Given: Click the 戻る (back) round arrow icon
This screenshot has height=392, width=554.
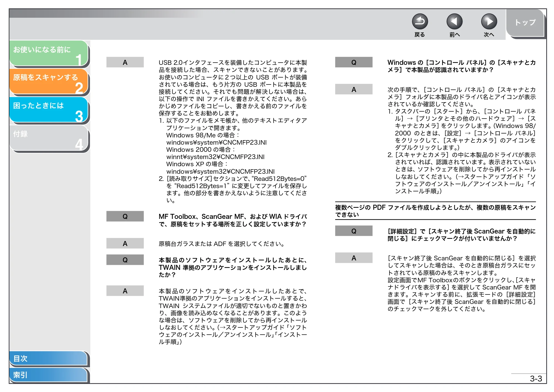Looking at the screenshot, I should click(x=420, y=22).
